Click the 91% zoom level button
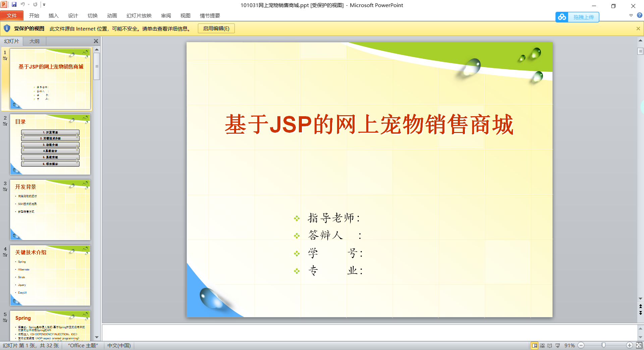This screenshot has height=350, width=644. [x=570, y=346]
